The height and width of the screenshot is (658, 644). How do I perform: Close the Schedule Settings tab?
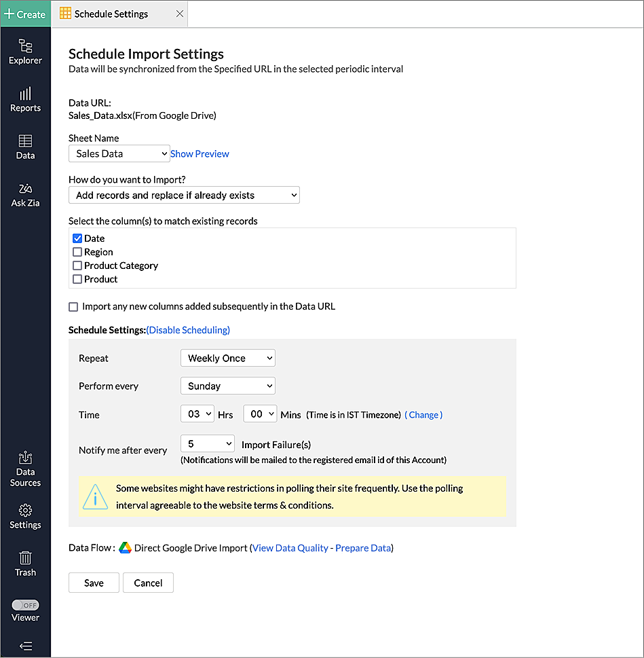[179, 14]
